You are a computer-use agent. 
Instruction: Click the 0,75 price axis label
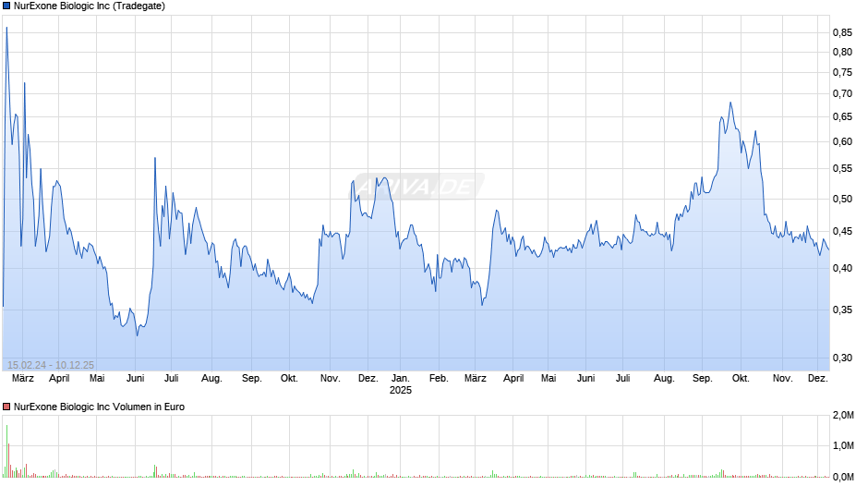point(842,73)
